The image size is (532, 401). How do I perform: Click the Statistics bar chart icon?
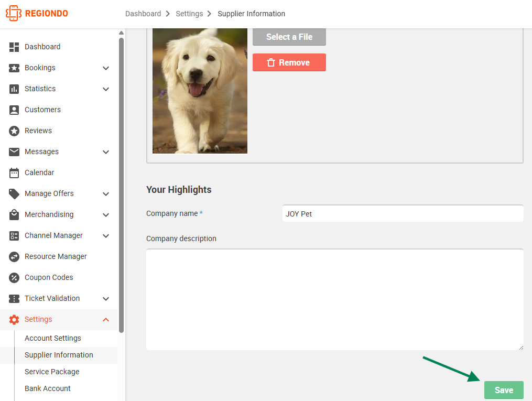(x=14, y=89)
